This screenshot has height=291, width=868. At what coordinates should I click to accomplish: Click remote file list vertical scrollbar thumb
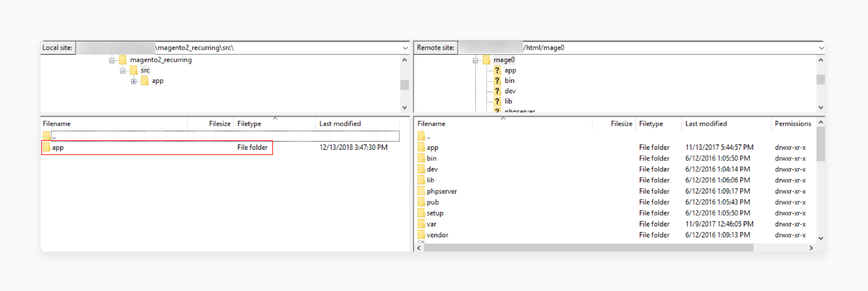(821, 144)
